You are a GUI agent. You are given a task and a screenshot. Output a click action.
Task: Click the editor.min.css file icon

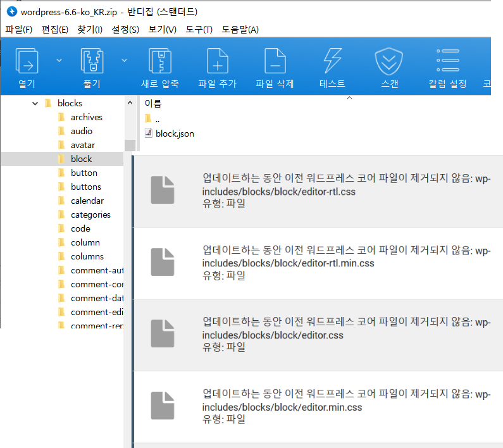163,406
